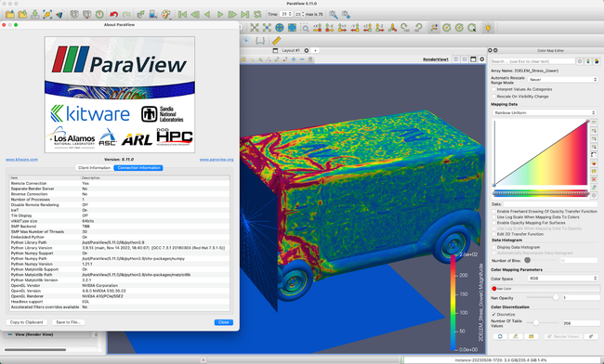
Task: Play the animation
Action: point(220,15)
